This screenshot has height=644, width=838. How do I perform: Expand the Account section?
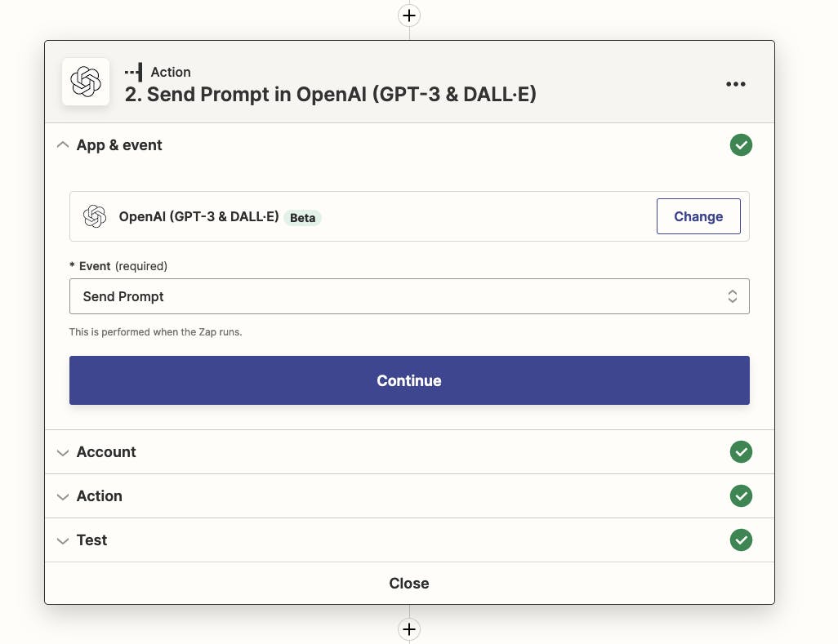pyautogui.click(x=63, y=452)
